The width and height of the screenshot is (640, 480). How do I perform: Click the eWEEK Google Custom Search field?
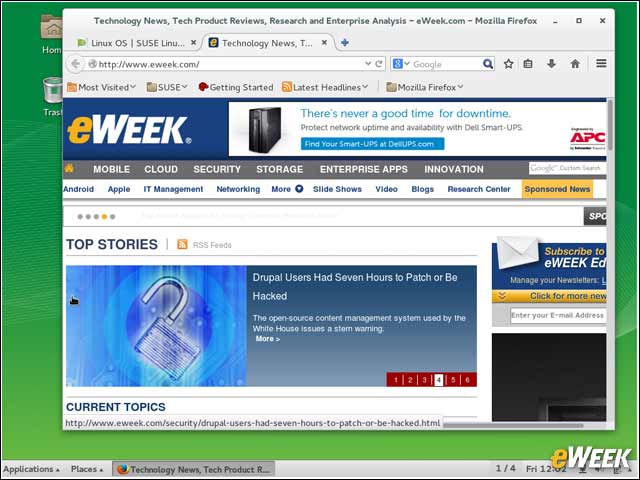[567, 168]
